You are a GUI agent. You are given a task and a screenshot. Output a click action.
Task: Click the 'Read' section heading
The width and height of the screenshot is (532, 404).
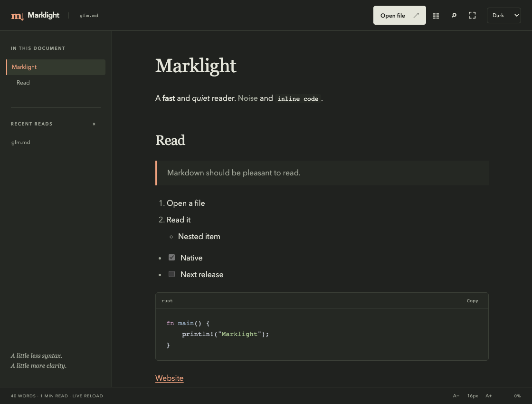point(171,140)
